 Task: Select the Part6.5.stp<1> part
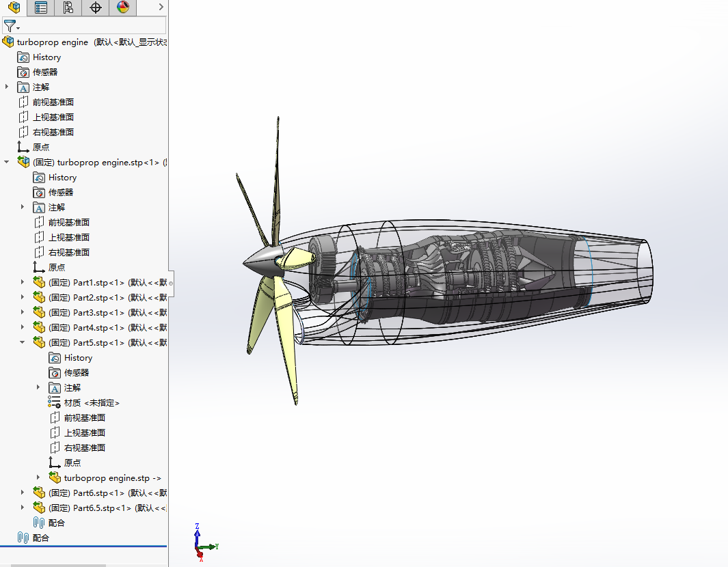coord(100,508)
